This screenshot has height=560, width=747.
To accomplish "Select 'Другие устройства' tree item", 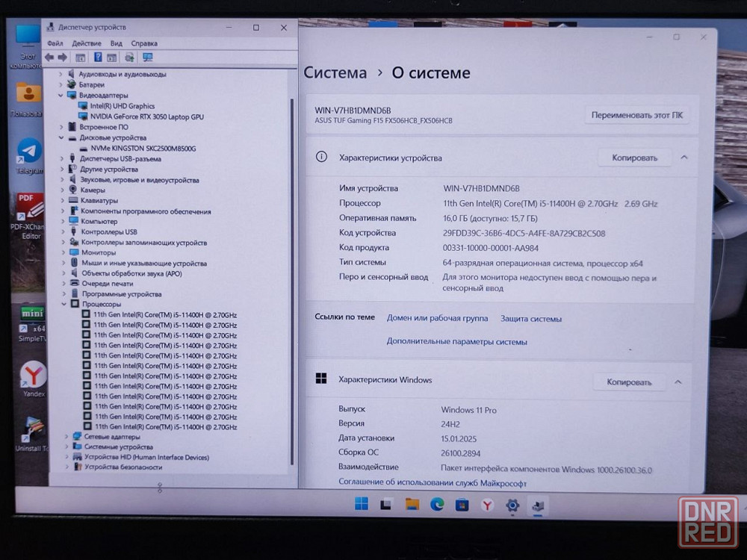I will (108, 169).
